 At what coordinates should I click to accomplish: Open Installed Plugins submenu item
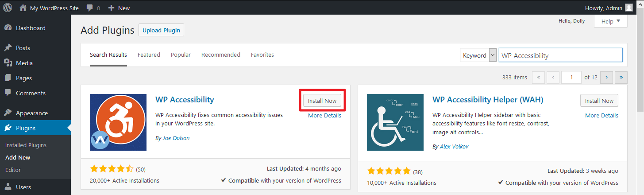26,145
